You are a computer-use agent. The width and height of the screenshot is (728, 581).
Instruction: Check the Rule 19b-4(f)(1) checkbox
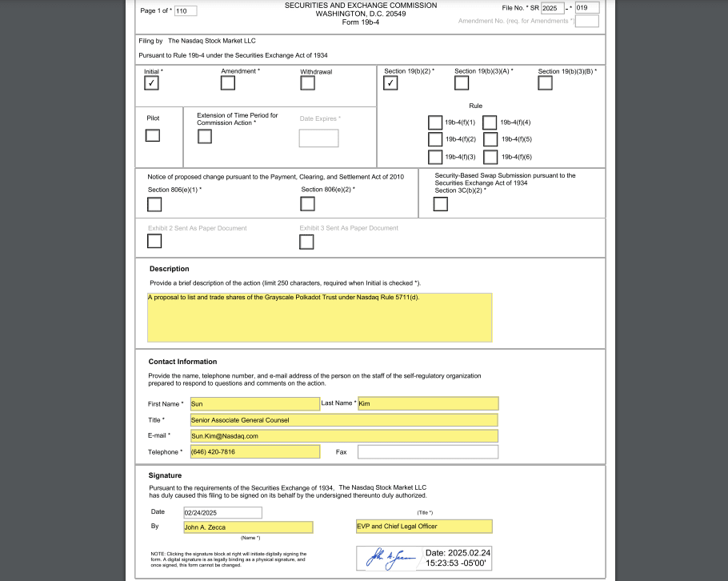(x=435, y=122)
